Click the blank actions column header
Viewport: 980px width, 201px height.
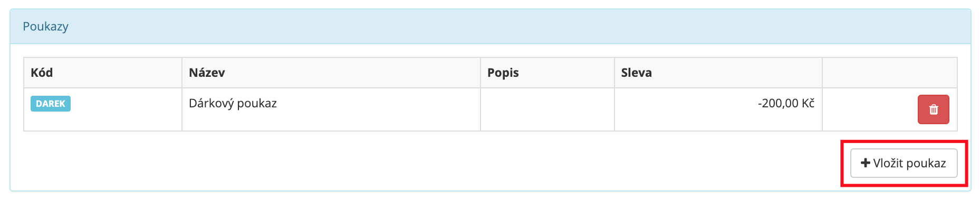[x=890, y=73]
